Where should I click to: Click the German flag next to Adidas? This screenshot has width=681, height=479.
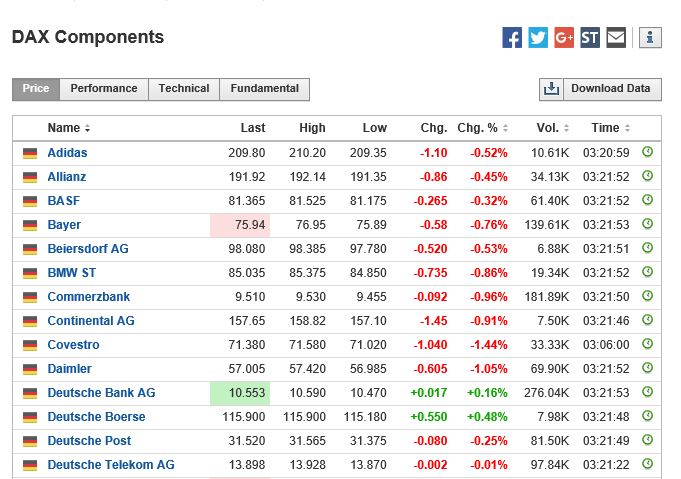(30, 153)
